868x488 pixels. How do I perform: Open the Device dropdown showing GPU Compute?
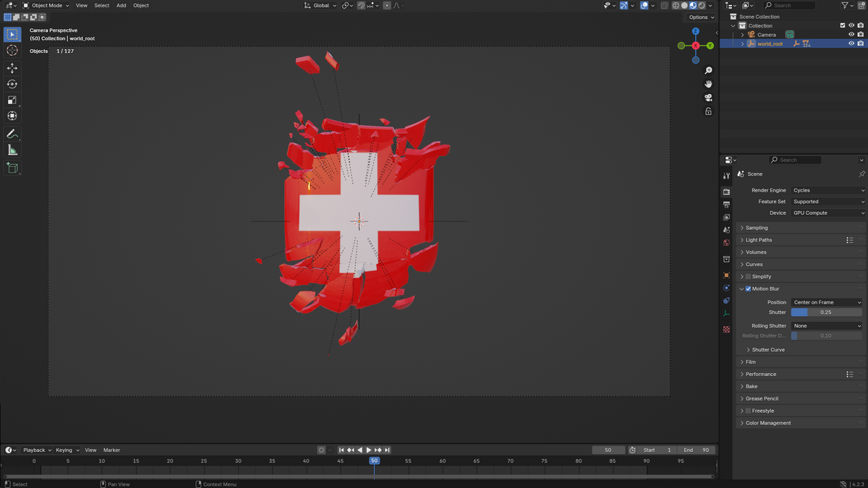tap(827, 213)
